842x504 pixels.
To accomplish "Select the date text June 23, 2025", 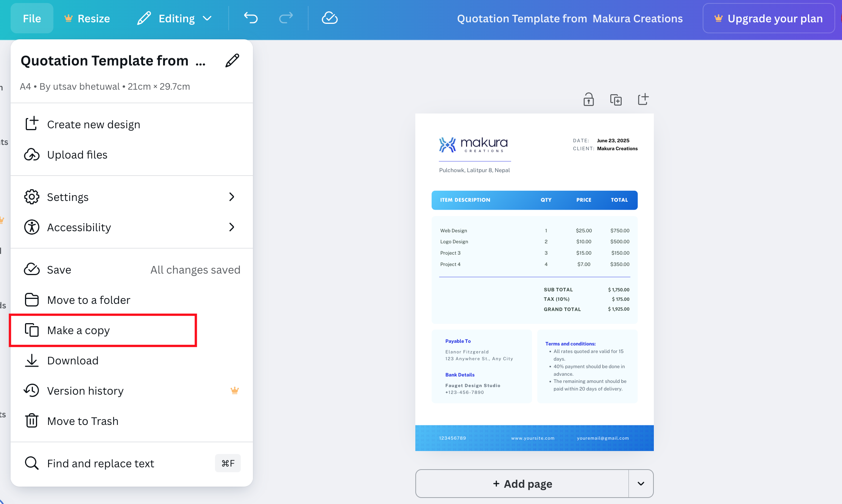I will (613, 140).
